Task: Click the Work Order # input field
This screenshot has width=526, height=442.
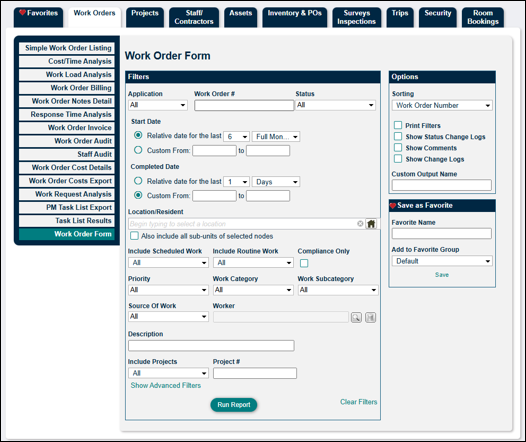Action: [244, 105]
